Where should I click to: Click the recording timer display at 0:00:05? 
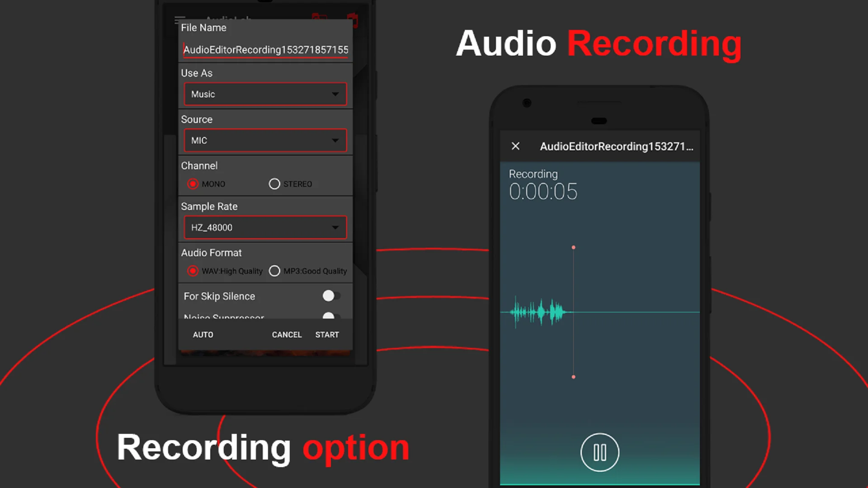542,191
